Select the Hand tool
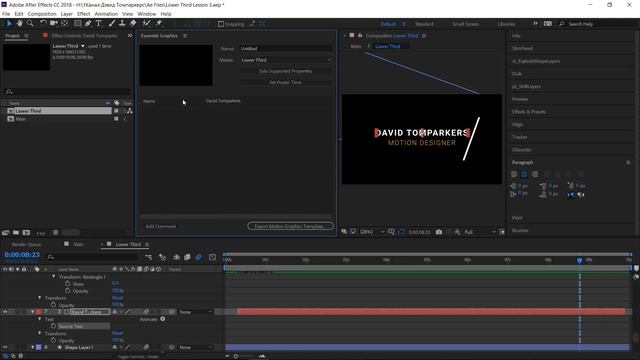 [19, 24]
